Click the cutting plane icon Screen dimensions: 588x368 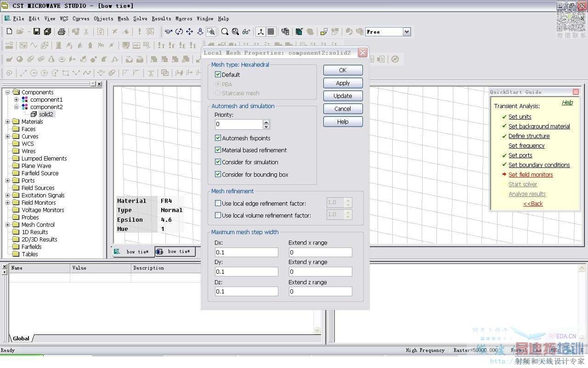[x=300, y=32]
